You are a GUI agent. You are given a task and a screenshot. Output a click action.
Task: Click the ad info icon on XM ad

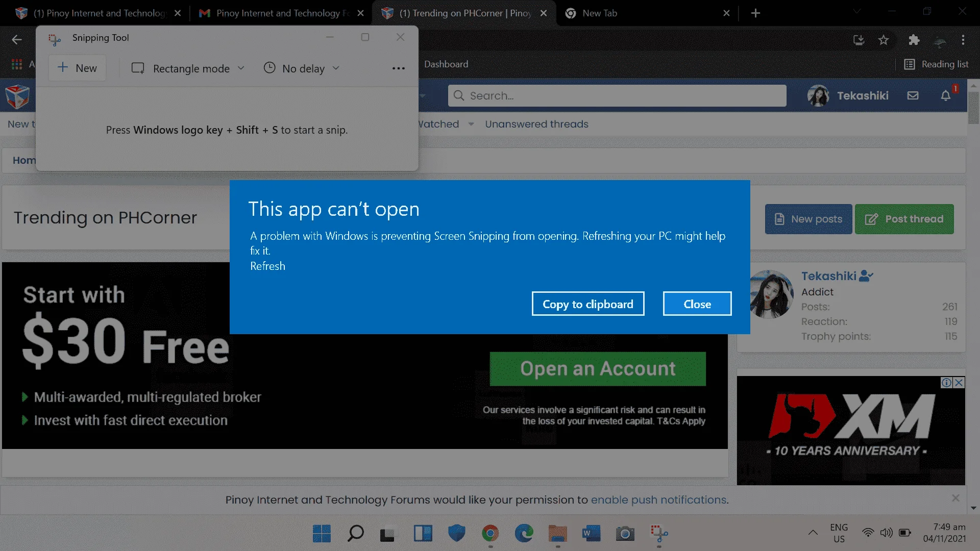pyautogui.click(x=947, y=383)
